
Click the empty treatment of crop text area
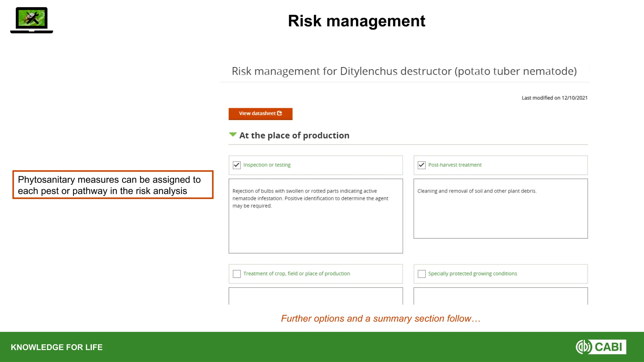click(x=315, y=296)
